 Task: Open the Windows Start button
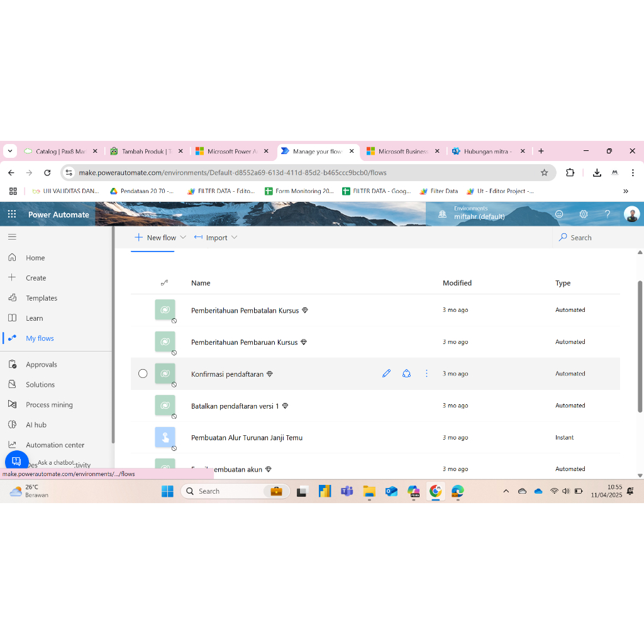(167, 491)
